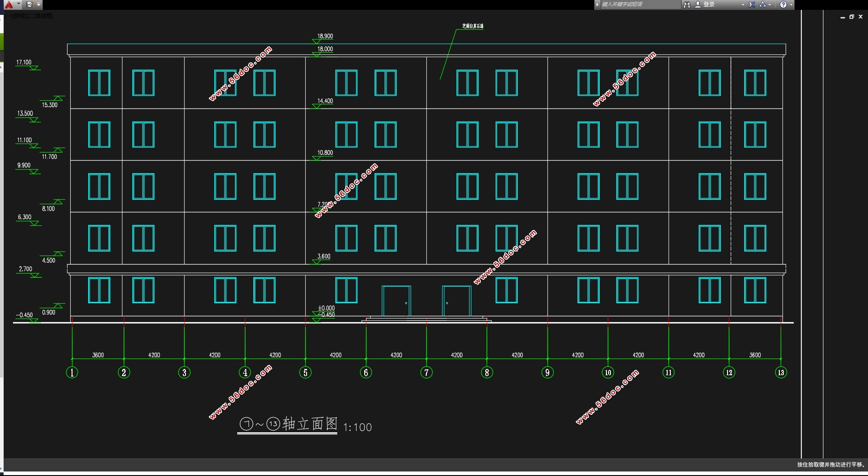868x476 pixels.
Task: Select the left entrance door
Action: point(396,301)
